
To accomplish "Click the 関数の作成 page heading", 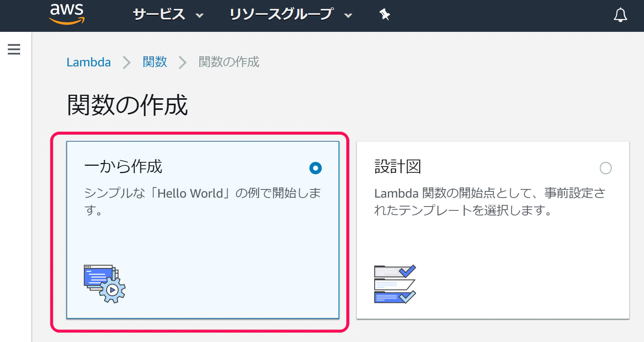I will pos(127,105).
